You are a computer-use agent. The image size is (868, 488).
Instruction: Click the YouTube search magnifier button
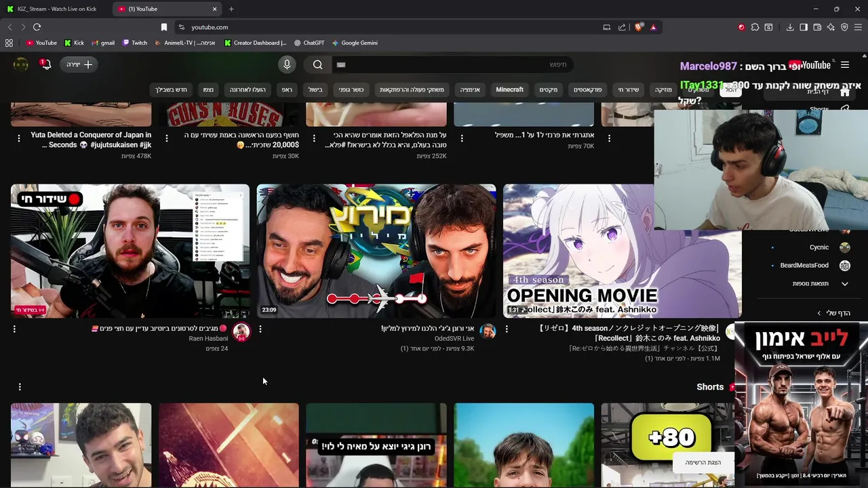[x=318, y=64]
